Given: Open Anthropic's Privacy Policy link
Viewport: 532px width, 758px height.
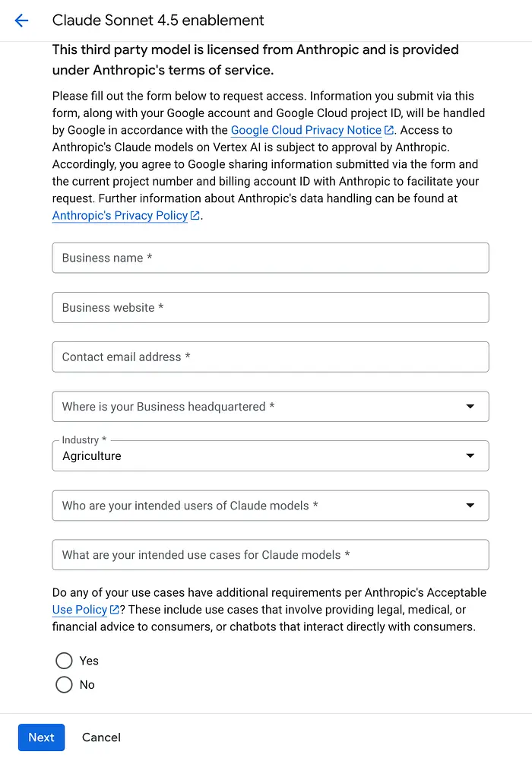Looking at the screenshot, I should pos(120,216).
